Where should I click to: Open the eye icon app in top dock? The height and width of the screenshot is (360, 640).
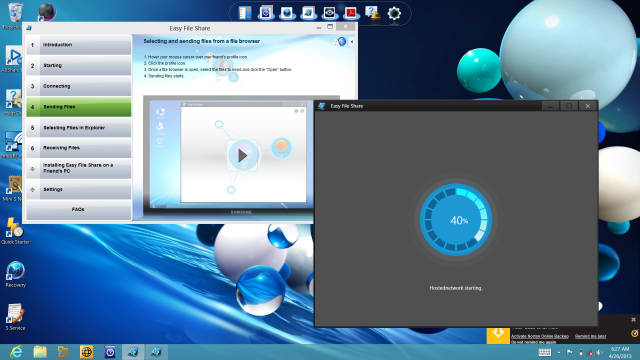pos(329,13)
